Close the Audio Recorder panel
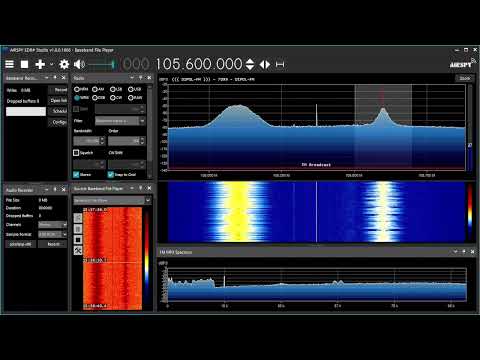Screen dimensions: 480x360 click(x=63, y=189)
